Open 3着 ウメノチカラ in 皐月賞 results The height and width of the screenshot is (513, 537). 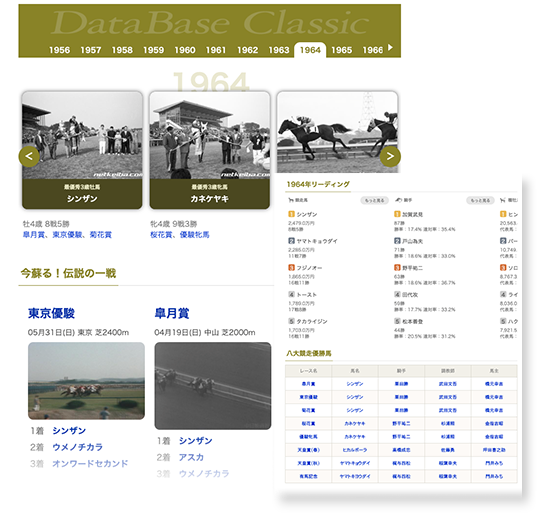(x=204, y=474)
